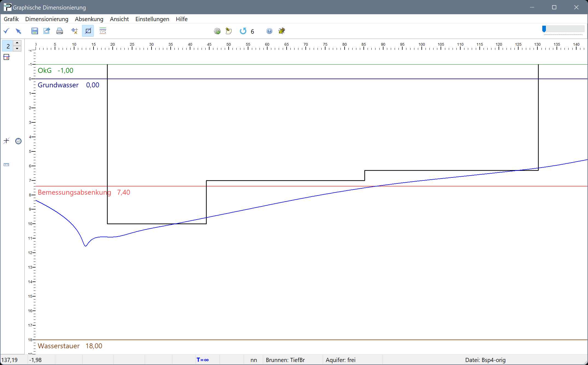
Task: Open the Einstellungen menu
Action: [152, 19]
